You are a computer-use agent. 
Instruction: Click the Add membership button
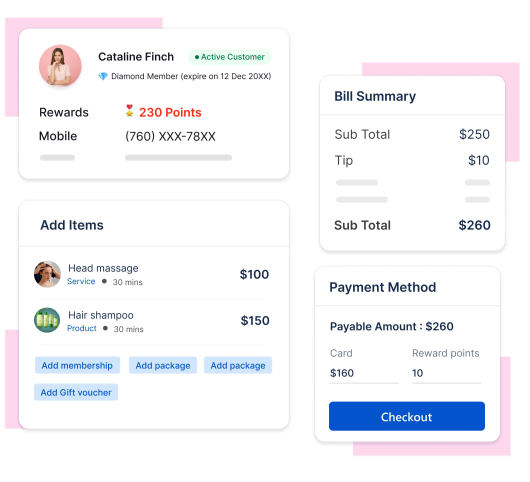tap(77, 365)
